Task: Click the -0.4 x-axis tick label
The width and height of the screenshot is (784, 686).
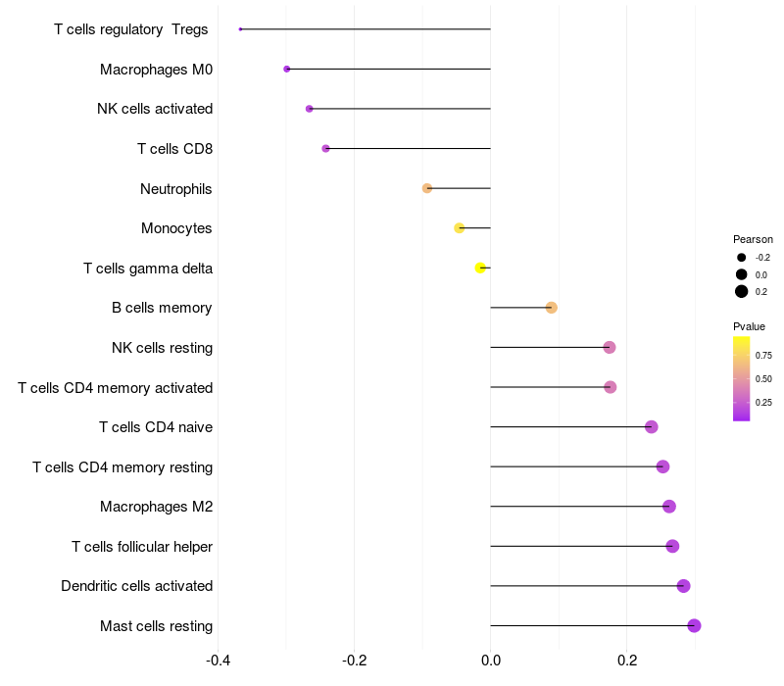Action: click(x=218, y=661)
